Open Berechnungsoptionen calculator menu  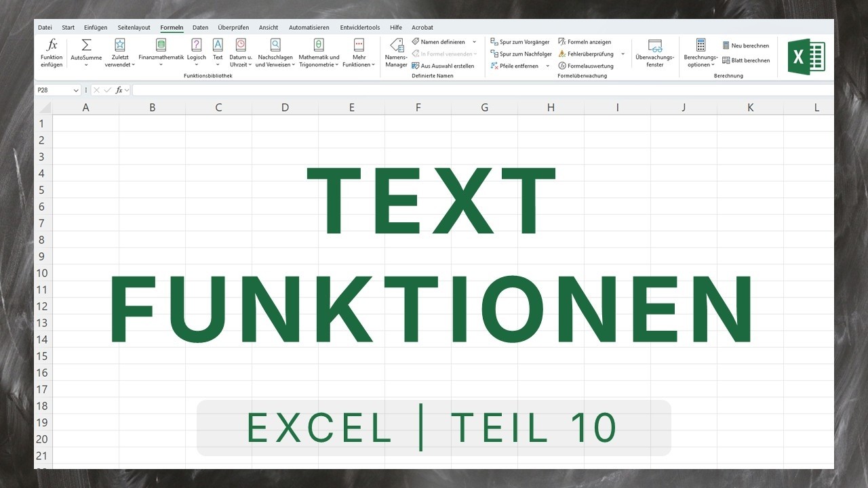point(701,53)
